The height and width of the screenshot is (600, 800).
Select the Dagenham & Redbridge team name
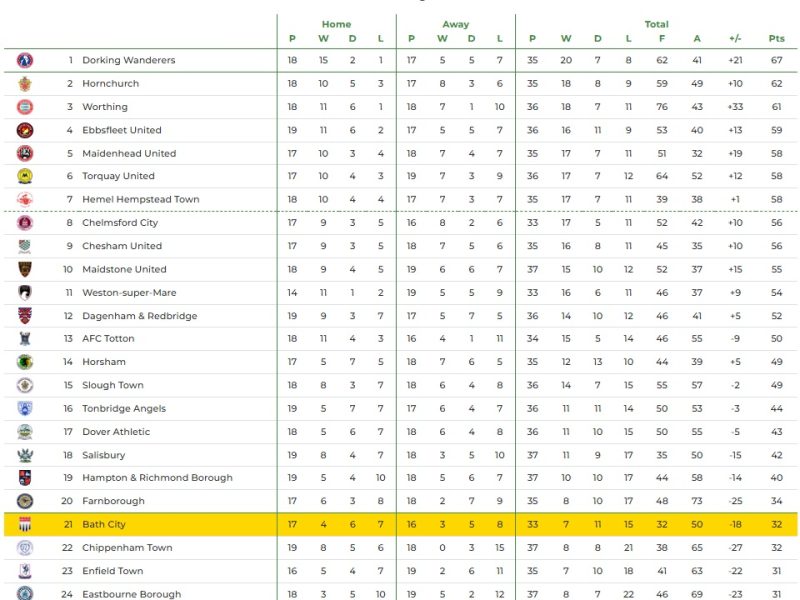tap(139, 316)
